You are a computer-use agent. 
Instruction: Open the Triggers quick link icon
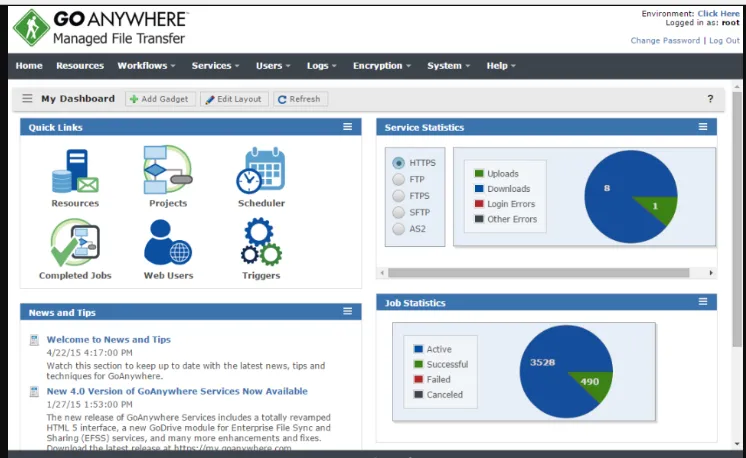(x=261, y=242)
